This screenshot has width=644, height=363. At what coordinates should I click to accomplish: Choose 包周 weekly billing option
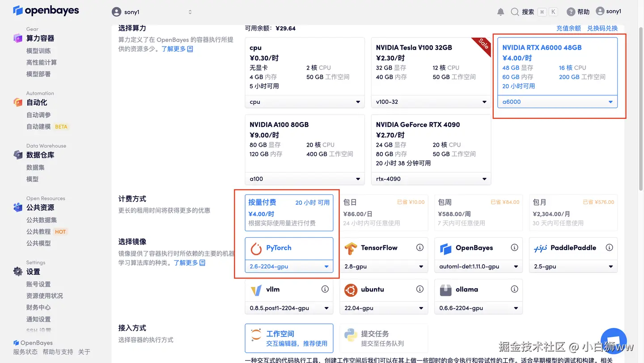pyautogui.click(x=479, y=212)
